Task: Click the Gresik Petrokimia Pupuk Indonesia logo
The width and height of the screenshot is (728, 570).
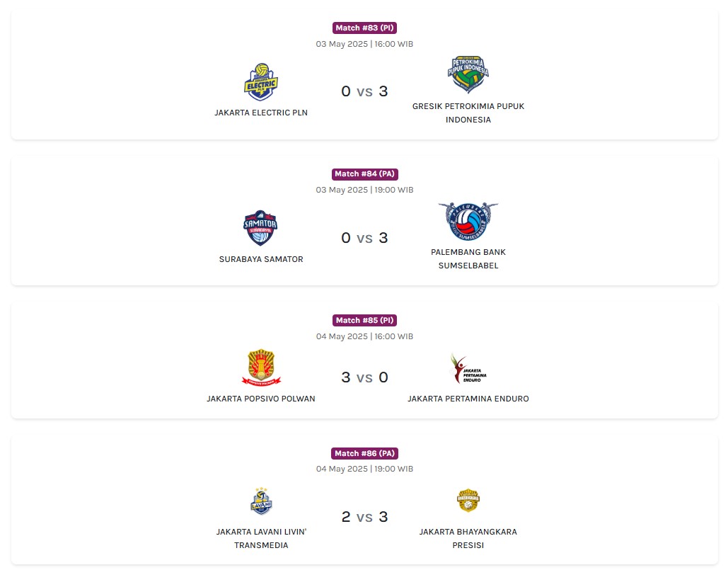Action: pyautogui.click(x=468, y=75)
